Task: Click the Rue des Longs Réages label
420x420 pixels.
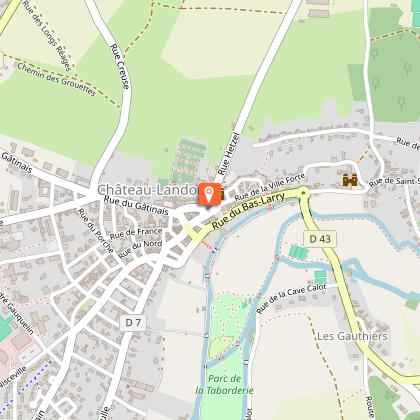Action: [x=47, y=36]
